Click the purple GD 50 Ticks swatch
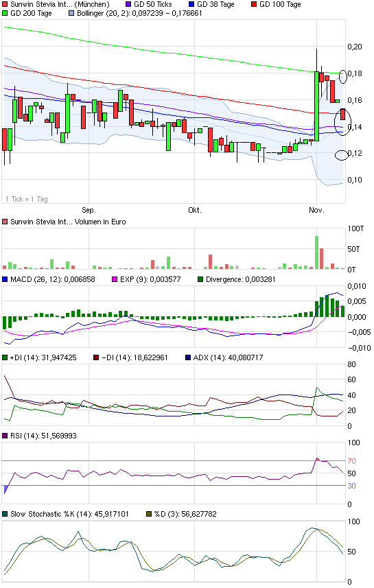 point(128,5)
